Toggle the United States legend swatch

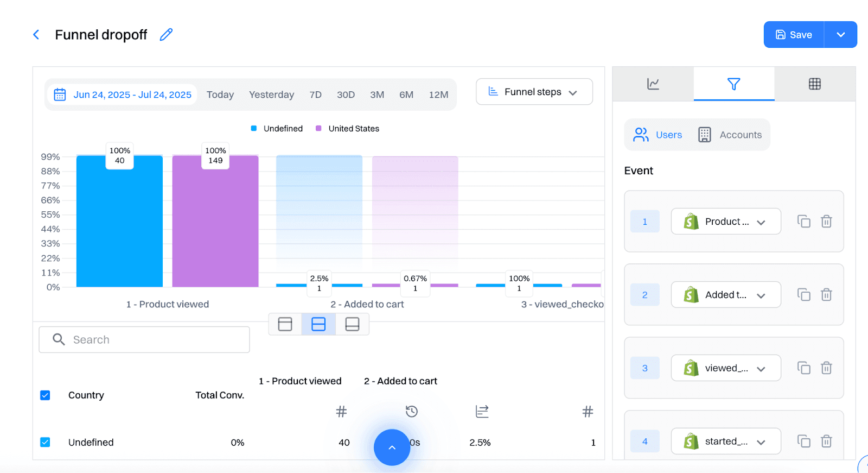click(x=318, y=129)
